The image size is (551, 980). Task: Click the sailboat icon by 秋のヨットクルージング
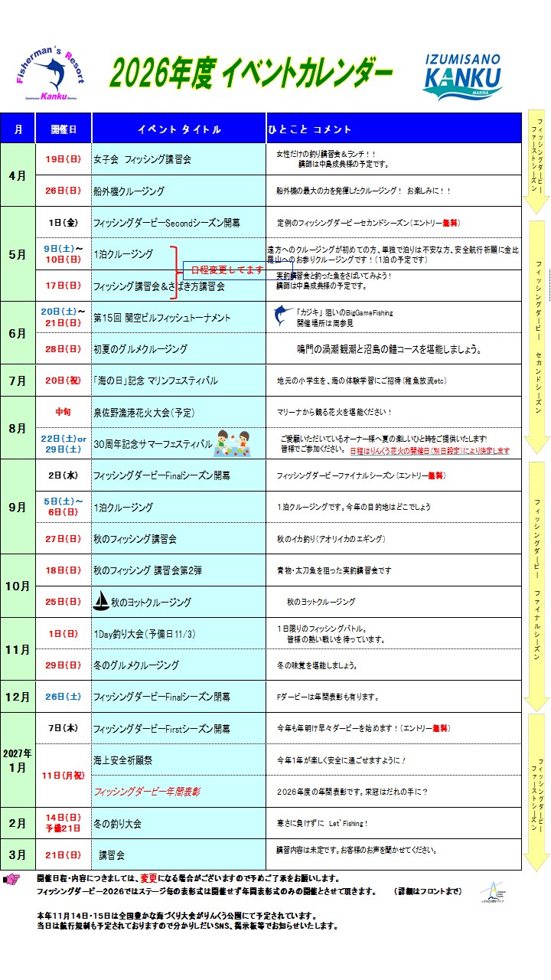tap(100, 601)
